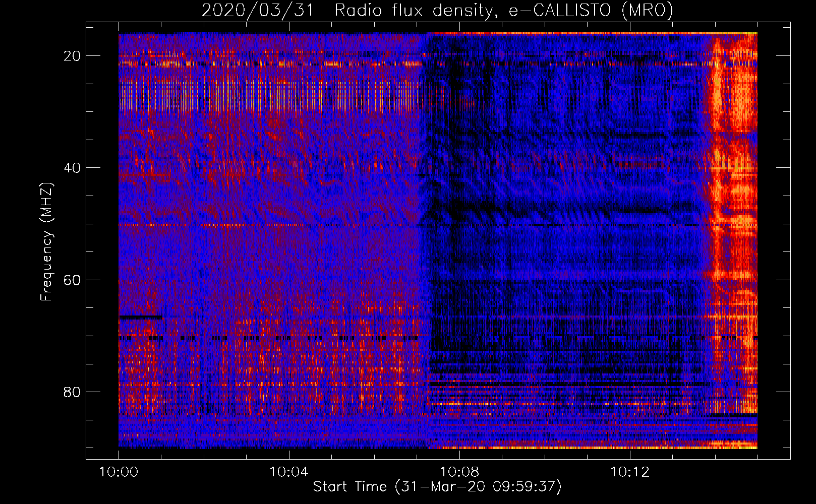Click the 10:00 time tick label

[119, 472]
